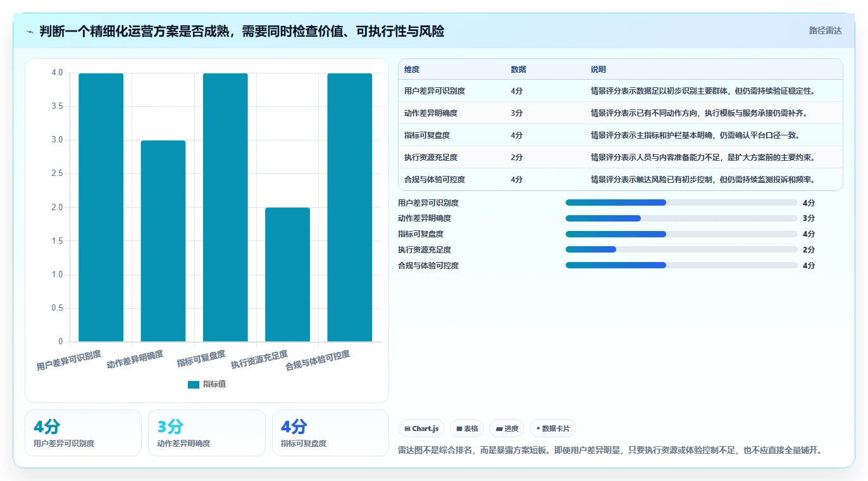
Task: Click the 4分 score in the 指标可复盘度 table row
Action: coord(517,135)
